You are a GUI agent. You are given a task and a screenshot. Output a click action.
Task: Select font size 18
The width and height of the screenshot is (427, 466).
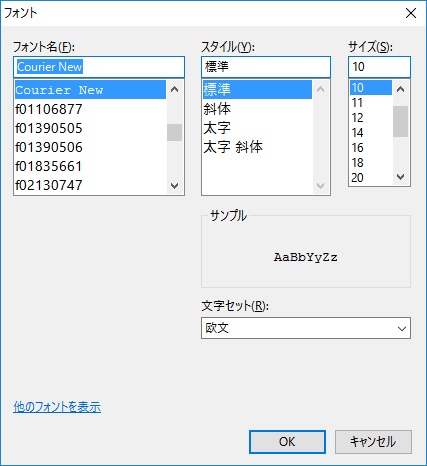371,163
